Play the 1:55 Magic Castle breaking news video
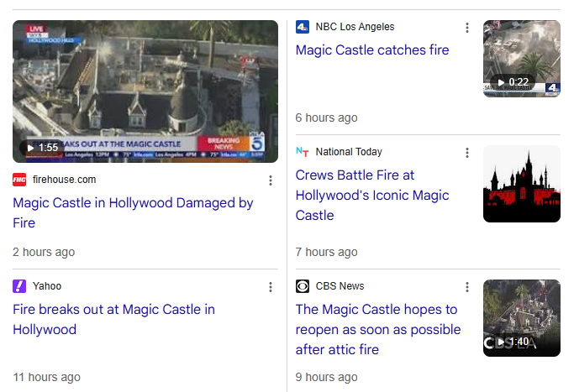 145,91
